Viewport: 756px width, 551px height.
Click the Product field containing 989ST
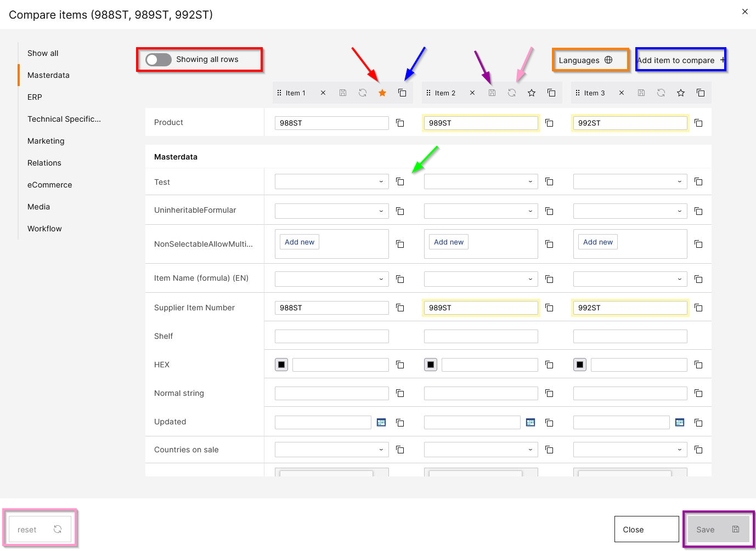[x=481, y=123]
